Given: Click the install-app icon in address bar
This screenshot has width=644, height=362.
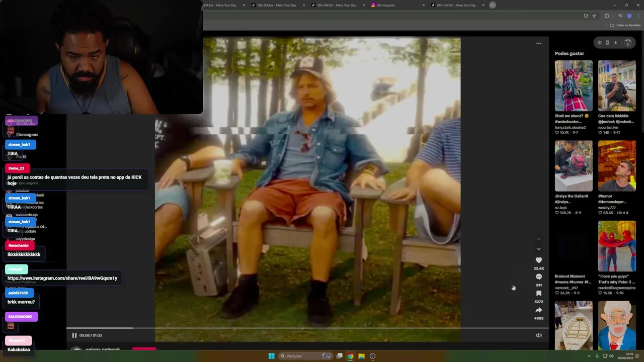Looking at the screenshot, I should tap(586, 16).
